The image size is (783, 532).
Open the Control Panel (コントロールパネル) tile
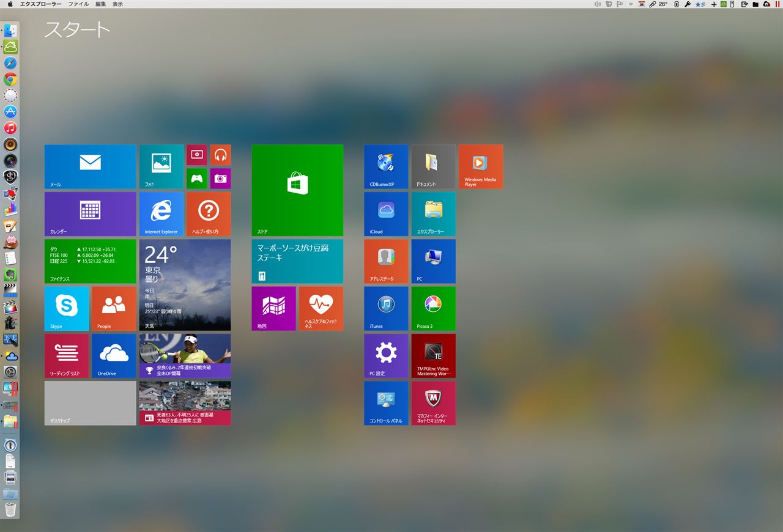point(386,403)
